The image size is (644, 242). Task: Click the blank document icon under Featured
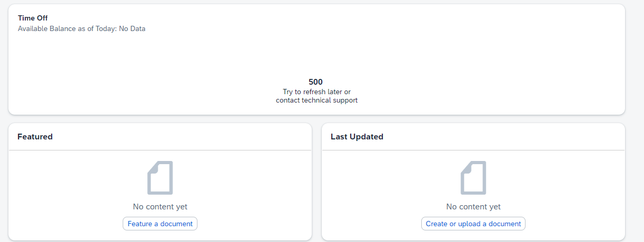coord(160,178)
